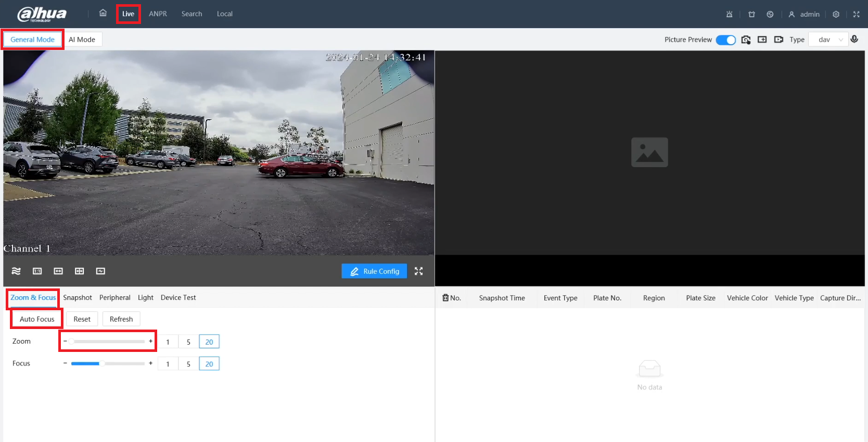Open the settings gear icon
Image resolution: width=868 pixels, height=442 pixels.
click(x=836, y=14)
